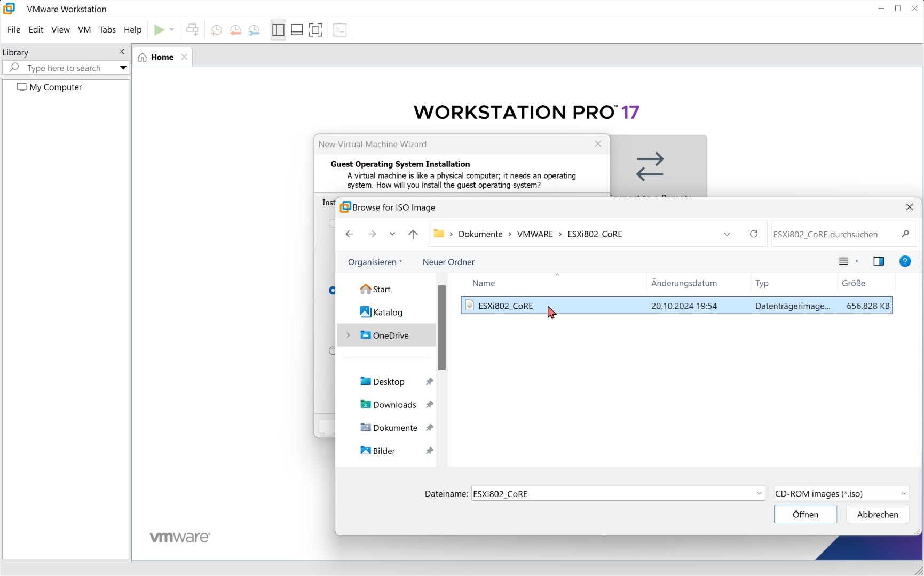The height and width of the screenshot is (576, 924).
Task: Go up one folder level
Action: (x=413, y=234)
